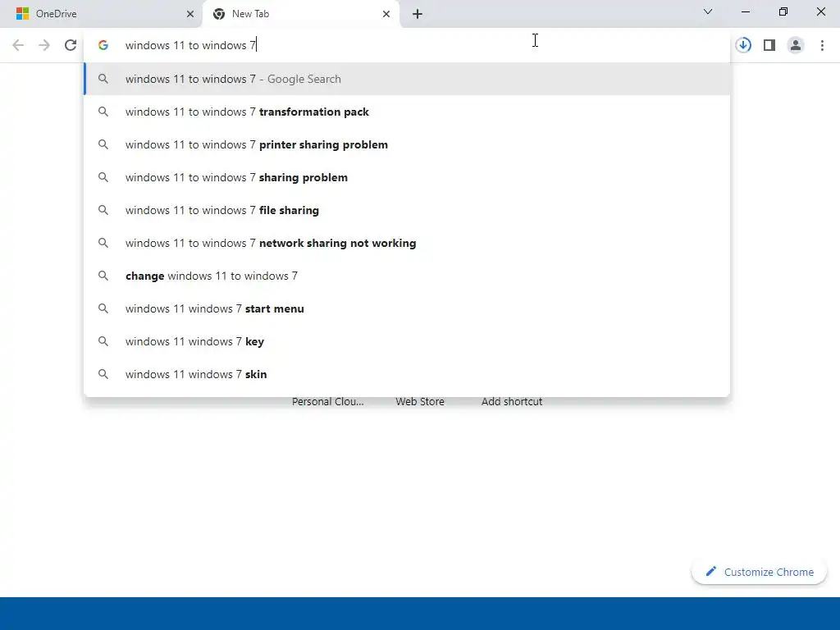Close the New Tab tab
This screenshot has width=840, height=630.
click(x=386, y=14)
